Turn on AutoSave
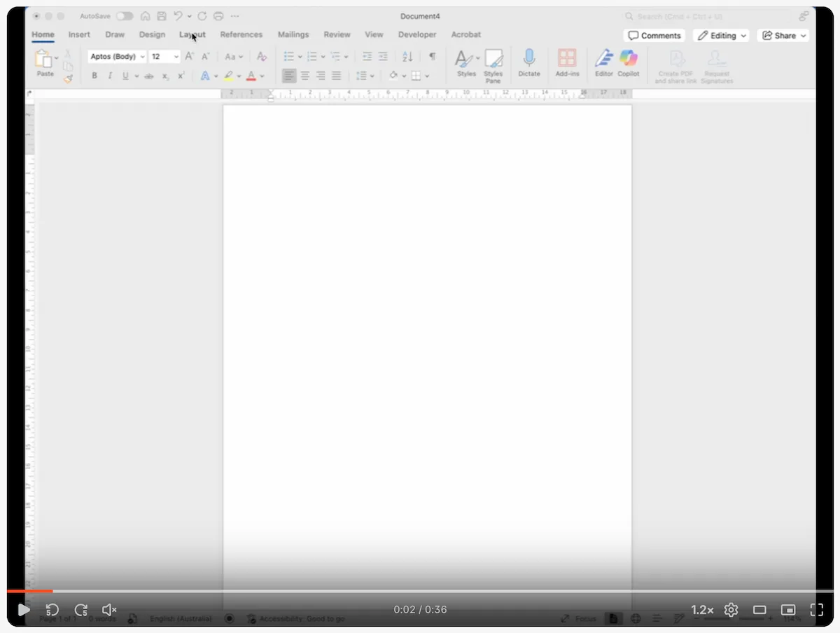 point(125,15)
